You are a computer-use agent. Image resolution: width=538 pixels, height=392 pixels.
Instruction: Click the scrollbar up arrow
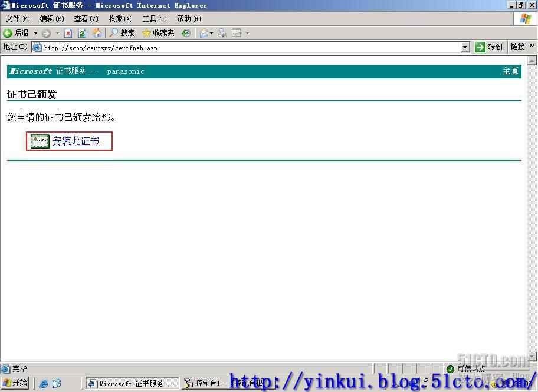532,61
